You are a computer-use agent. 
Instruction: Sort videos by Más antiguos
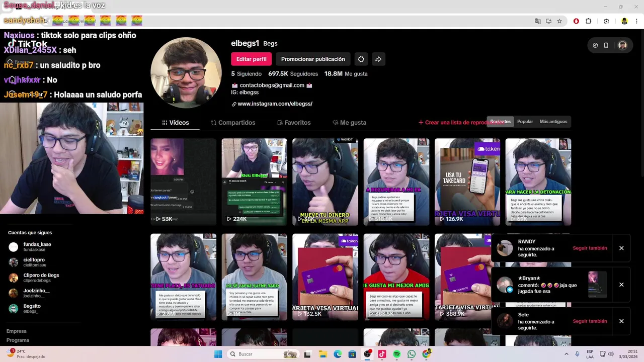[x=553, y=122]
